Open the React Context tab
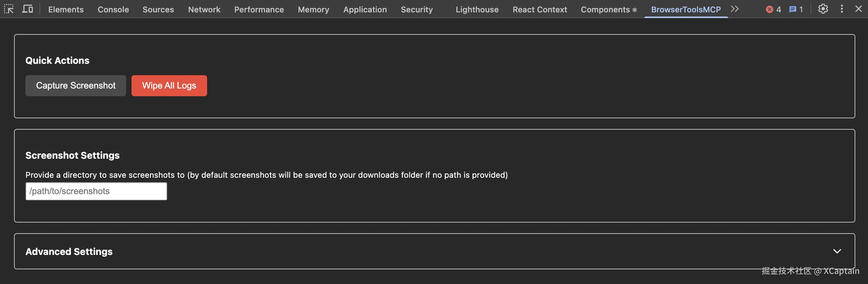The image size is (868, 284). click(540, 9)
